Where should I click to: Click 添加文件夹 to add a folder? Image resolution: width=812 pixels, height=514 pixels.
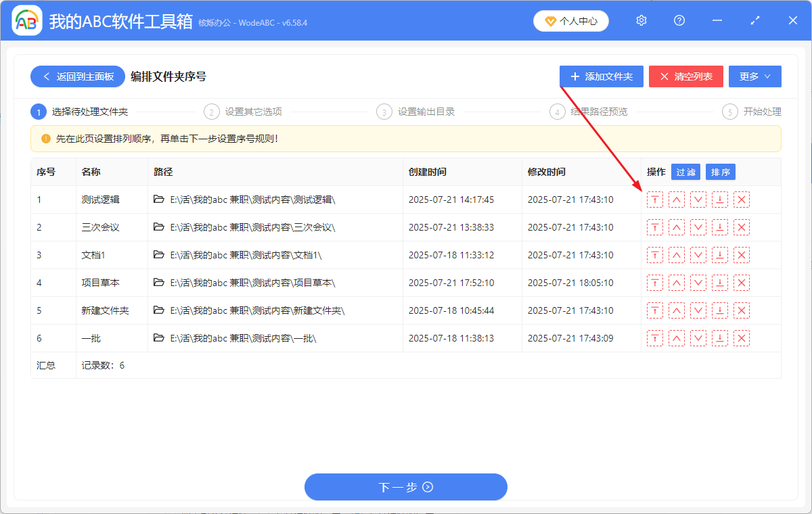pyautogui.click(x=601, y=76)
